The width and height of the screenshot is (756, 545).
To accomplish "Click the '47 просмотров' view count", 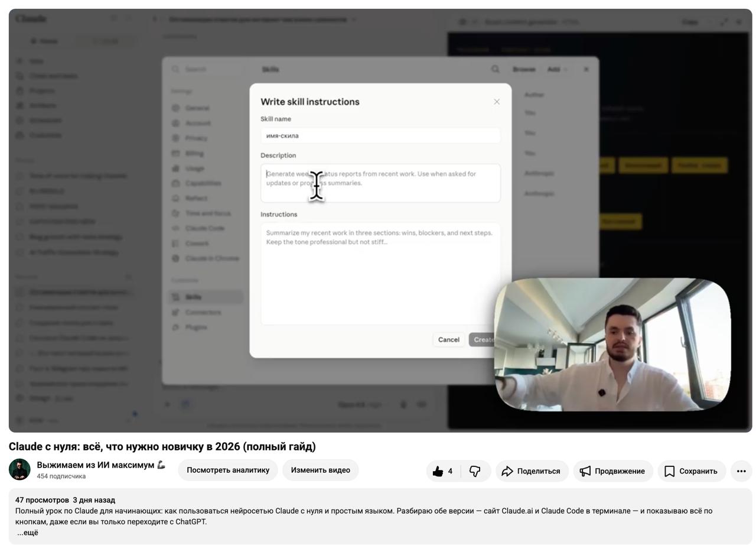I will (x=42, y=500).
